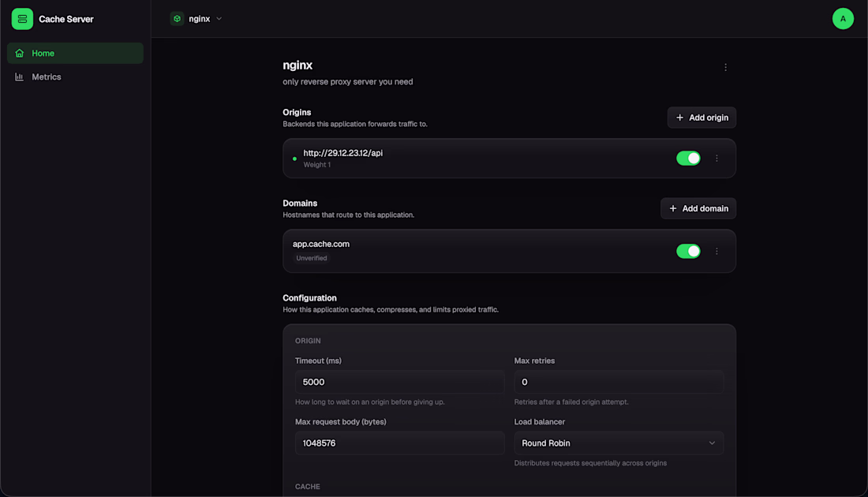Click the nginx page heading
The height and width of the screenshot is (497, 868).
[x=297, y=65]
